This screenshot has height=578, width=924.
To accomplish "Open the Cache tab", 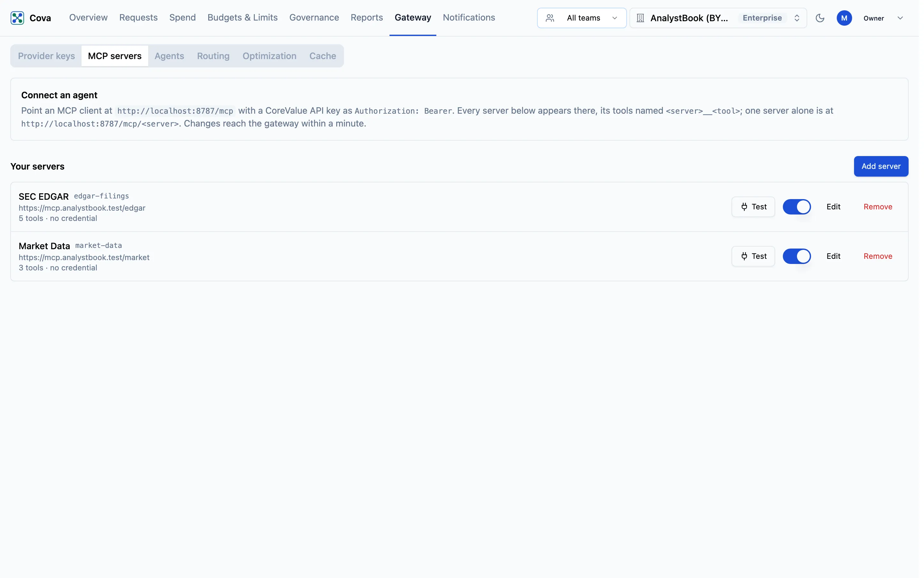I will [x=323, y=56].
